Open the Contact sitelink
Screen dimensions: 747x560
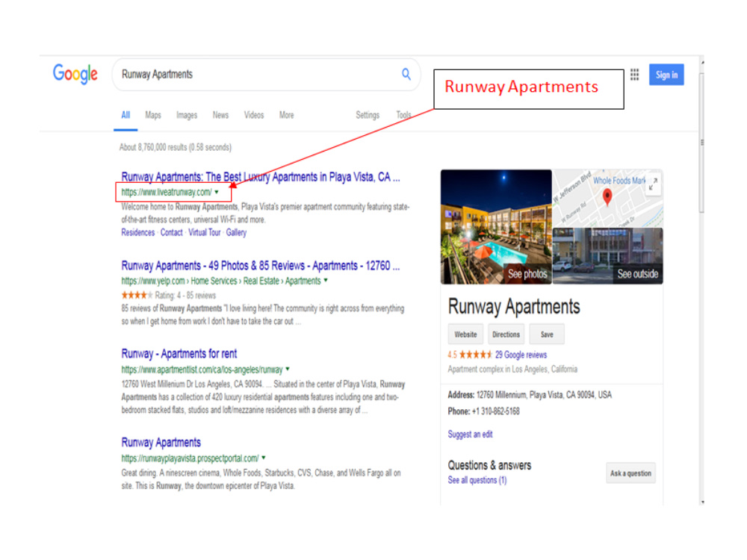click(x=171, y=232)
